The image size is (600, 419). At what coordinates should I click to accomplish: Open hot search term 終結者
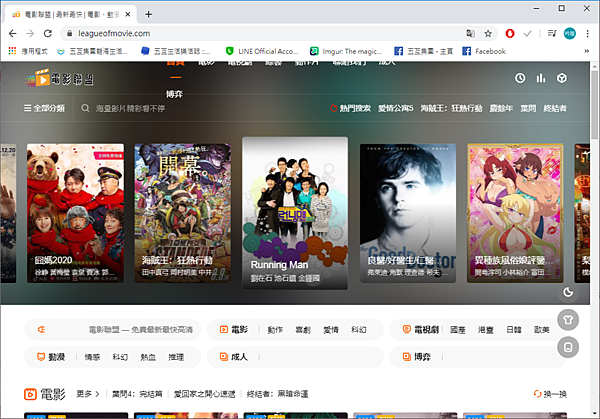tap(555, 108)
